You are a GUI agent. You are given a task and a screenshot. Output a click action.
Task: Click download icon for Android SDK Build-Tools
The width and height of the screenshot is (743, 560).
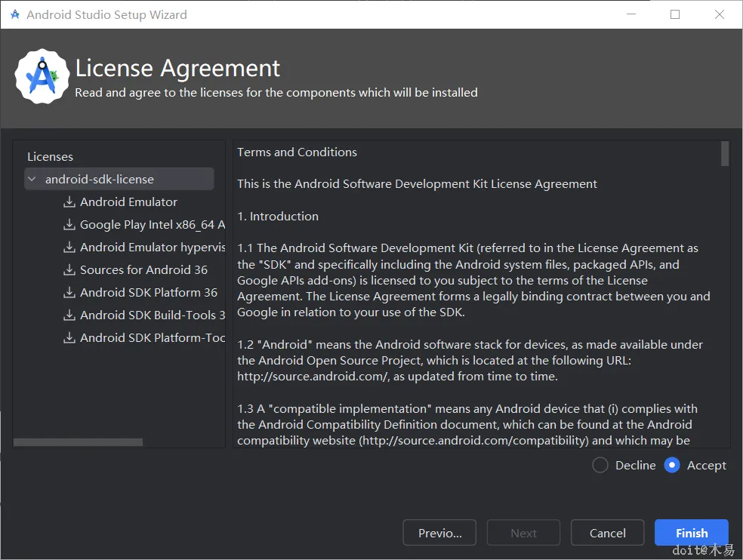tap(69, 315)
